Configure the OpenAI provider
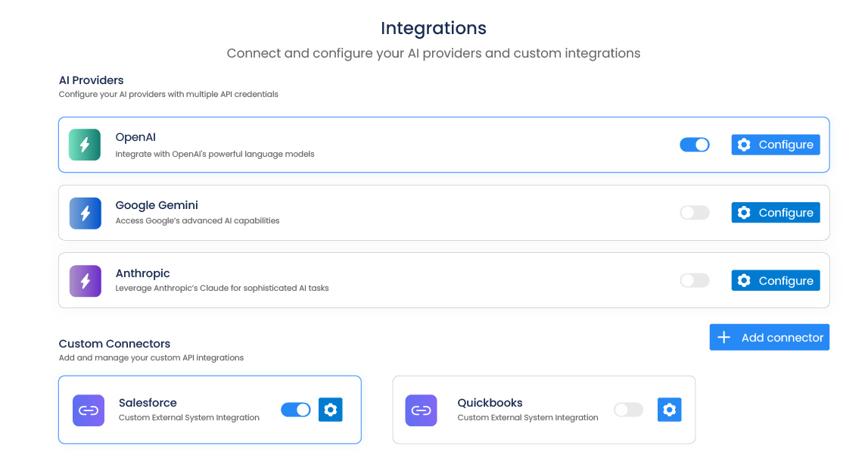868x474 pixels. [x=776, y=145]
